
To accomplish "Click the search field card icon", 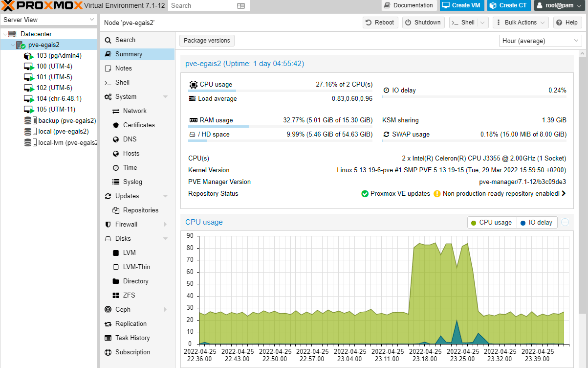I will pos(240,6).
